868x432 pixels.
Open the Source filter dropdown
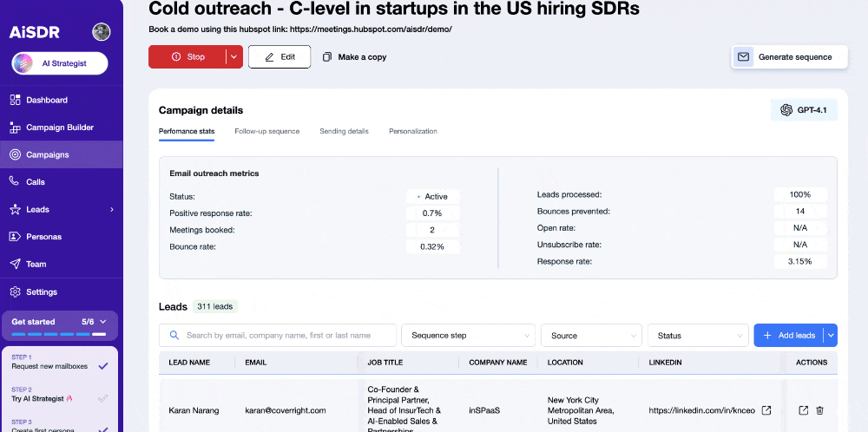(591, 336)
